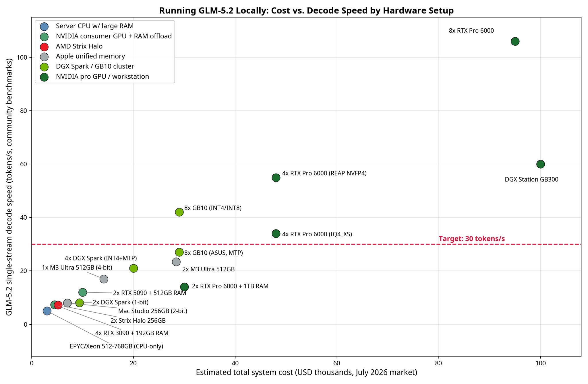Click the 'Target: 30 tokens/s' label
The width and height of the screenshot is (588, 384).
coord(472,239)
